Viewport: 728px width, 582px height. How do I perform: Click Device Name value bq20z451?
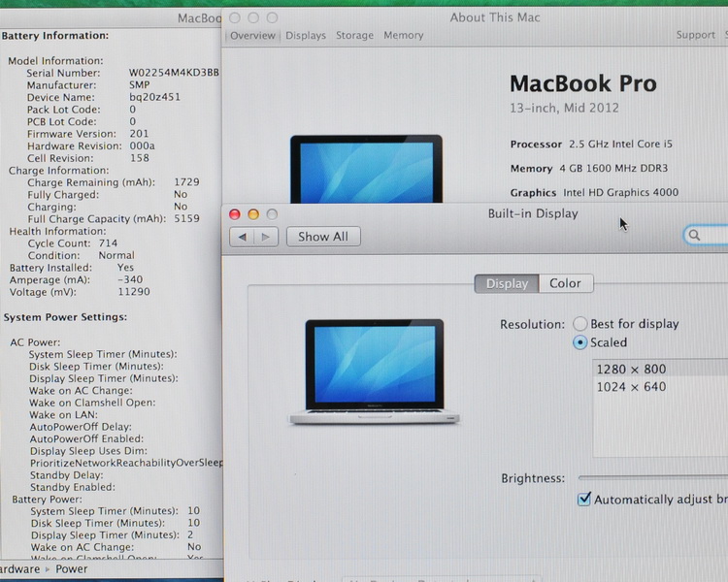pyautogui.click(x=154, y=97)
